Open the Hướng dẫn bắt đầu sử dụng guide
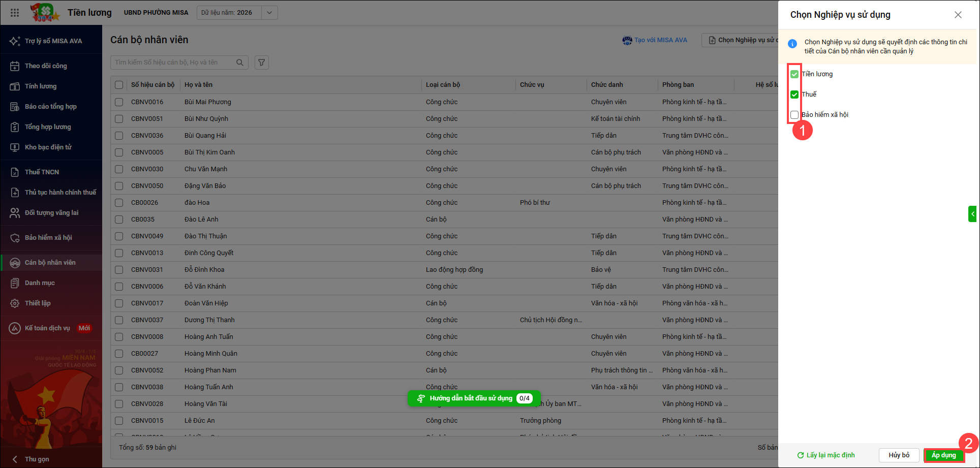Viewport: 980px width, 468px height. click(x=474, y=398)
